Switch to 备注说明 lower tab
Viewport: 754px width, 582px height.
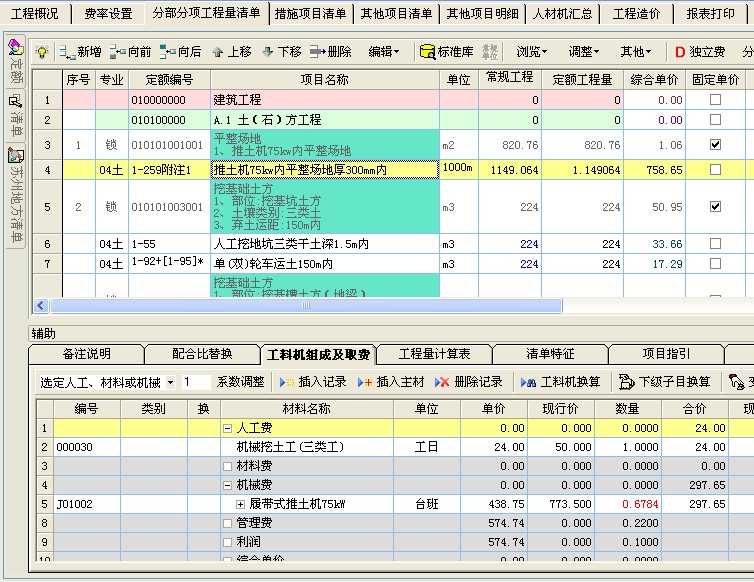click(x=87, y=354)
